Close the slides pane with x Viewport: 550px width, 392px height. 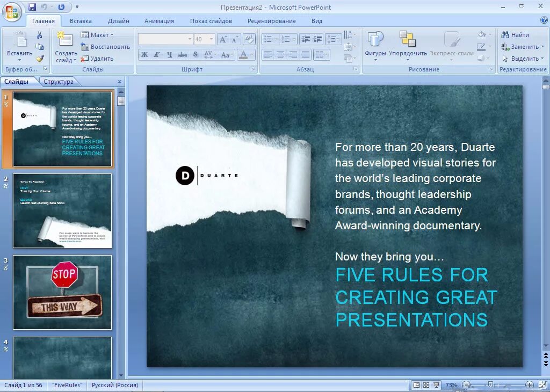pyautogui.click(x=120, y=82)
